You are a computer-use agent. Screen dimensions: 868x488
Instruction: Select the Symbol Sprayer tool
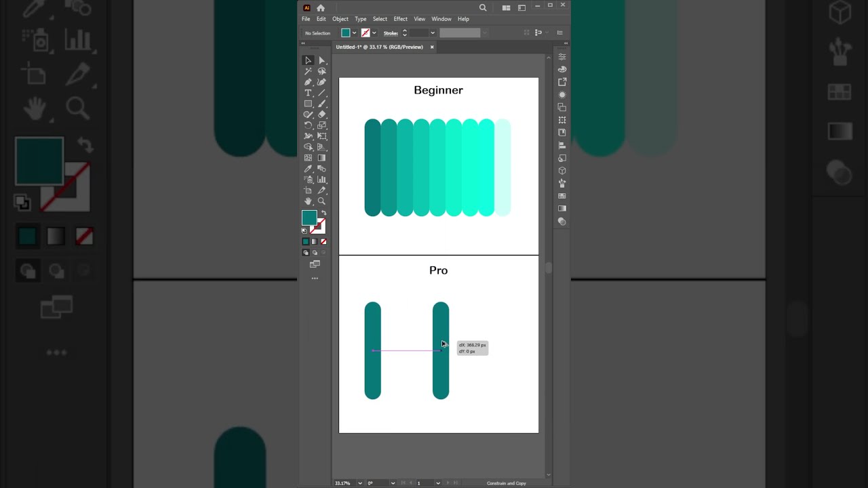coord(308,180)
